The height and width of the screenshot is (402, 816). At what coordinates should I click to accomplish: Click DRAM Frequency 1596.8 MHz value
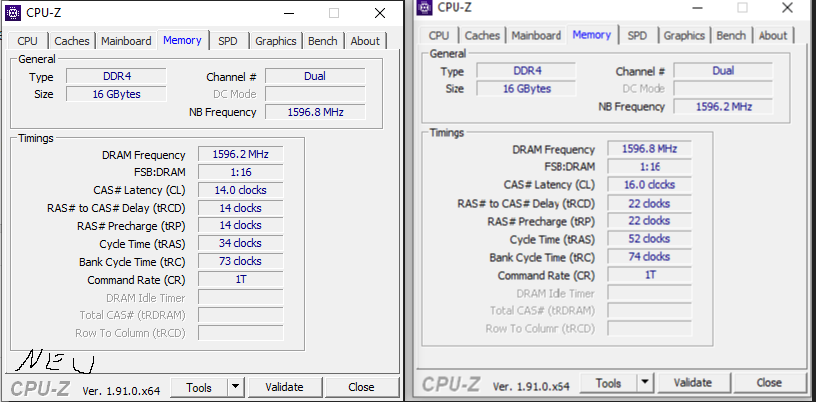click(x=649, y=149)
